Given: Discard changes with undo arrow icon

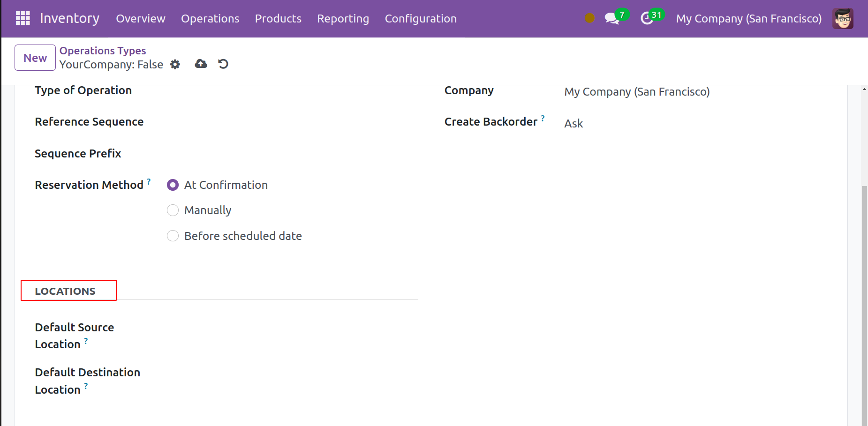Looking at the screenshot, I should tap(223, 64).
